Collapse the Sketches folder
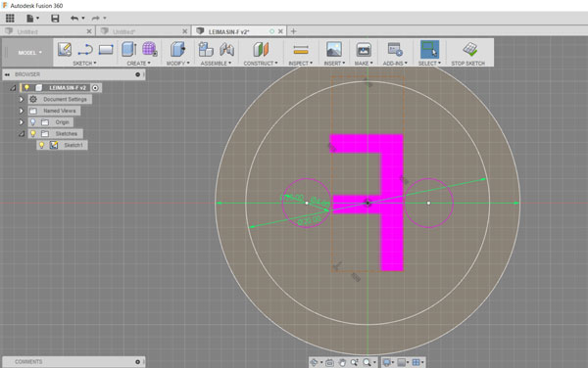This screenshot has height=368, width=588. (x=22, y=134)
